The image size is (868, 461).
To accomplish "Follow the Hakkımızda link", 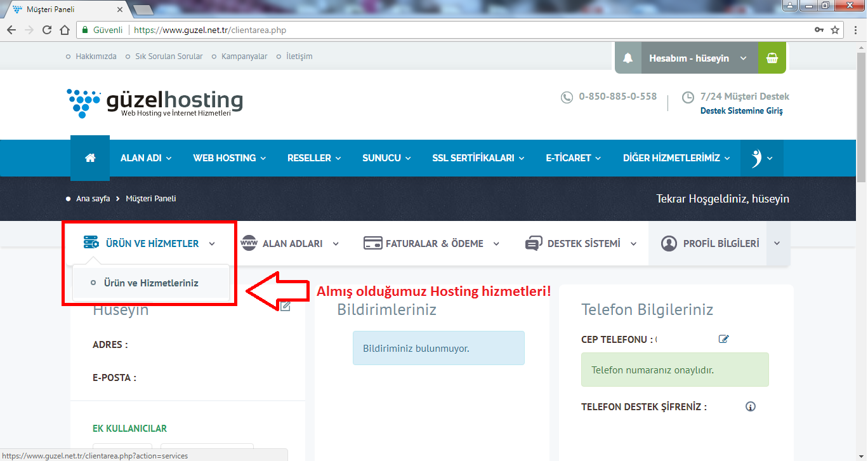I will tap(96, 57).
